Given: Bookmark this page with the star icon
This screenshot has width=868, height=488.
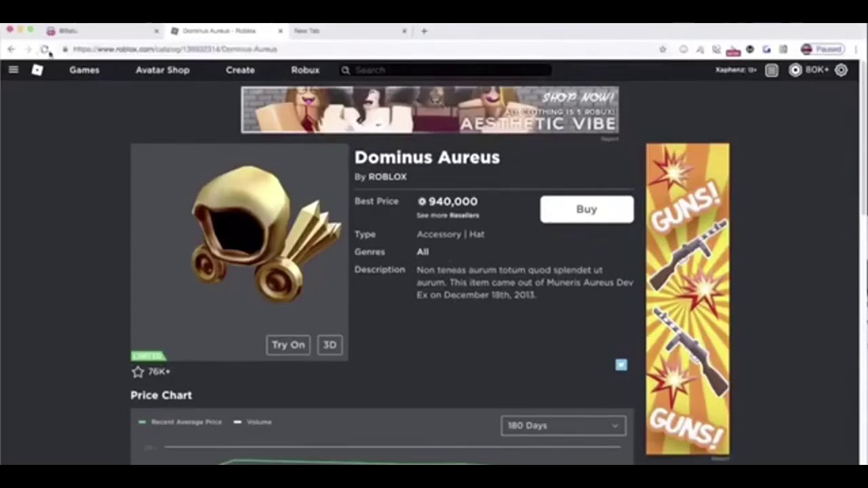Looking at the screenshot, I should click(663, 49).
